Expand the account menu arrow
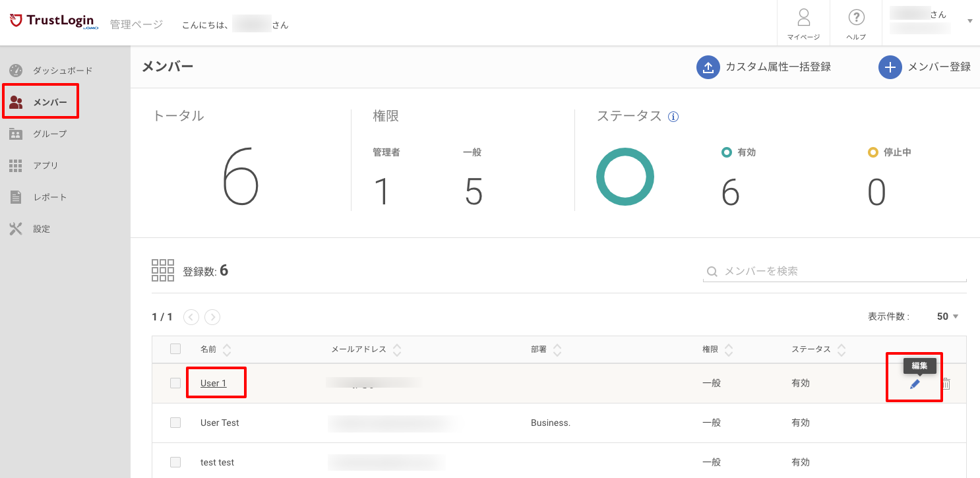This screenshot has width=980, height=478. click(x=970, y=21)
